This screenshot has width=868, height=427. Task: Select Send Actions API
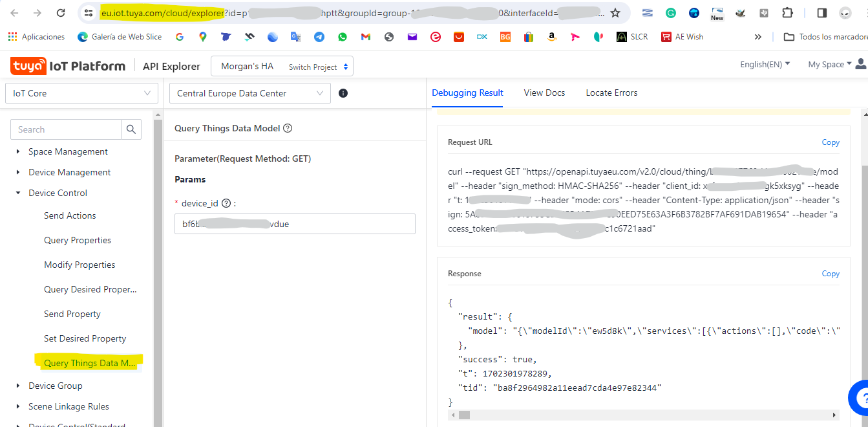pos(70,215)
